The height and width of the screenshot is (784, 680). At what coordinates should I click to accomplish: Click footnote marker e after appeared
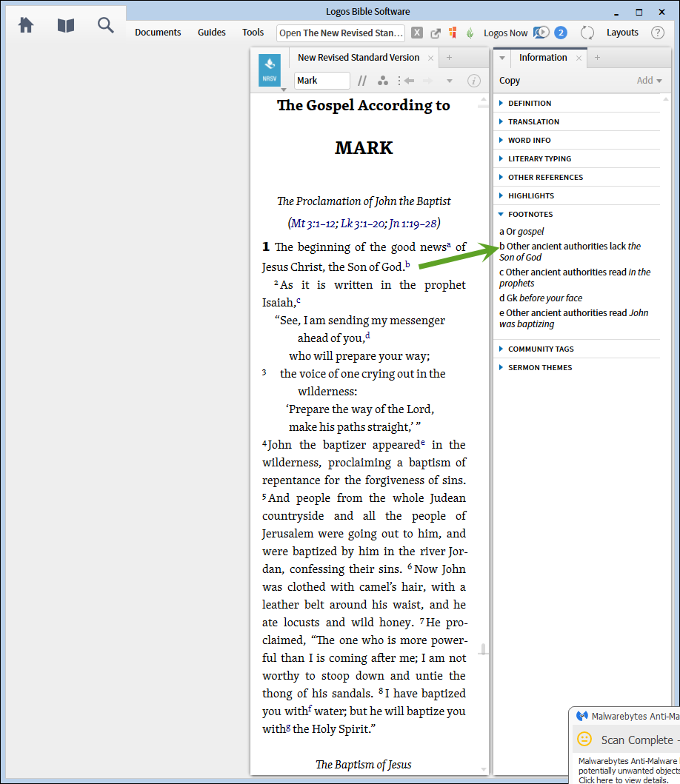point(423,443)
